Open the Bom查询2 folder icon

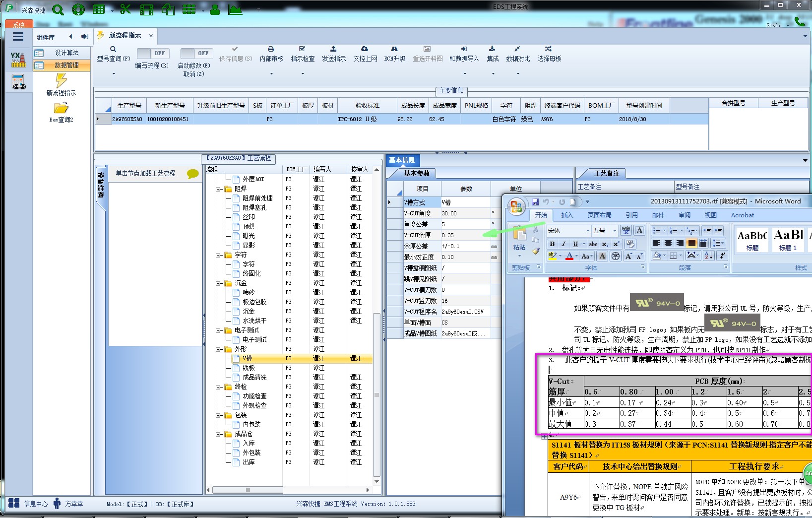61,108
